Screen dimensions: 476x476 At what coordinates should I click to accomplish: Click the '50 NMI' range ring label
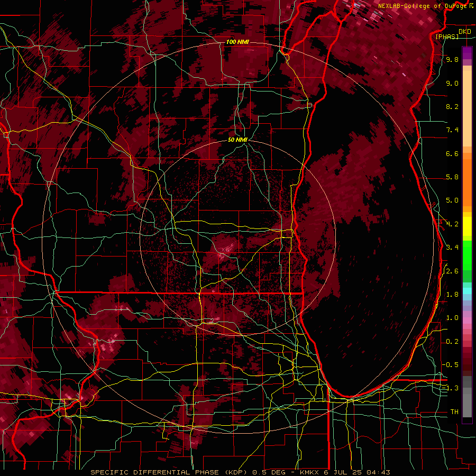237,140
